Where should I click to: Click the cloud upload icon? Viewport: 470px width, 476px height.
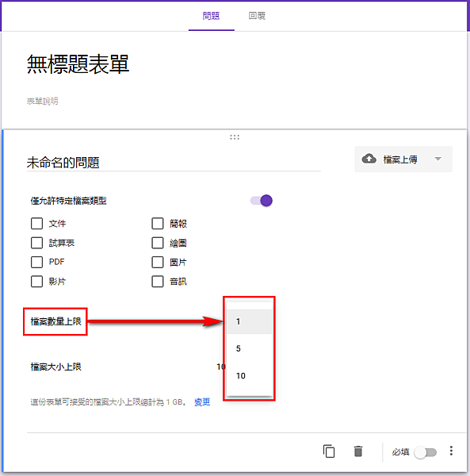[x=369, y=159]
